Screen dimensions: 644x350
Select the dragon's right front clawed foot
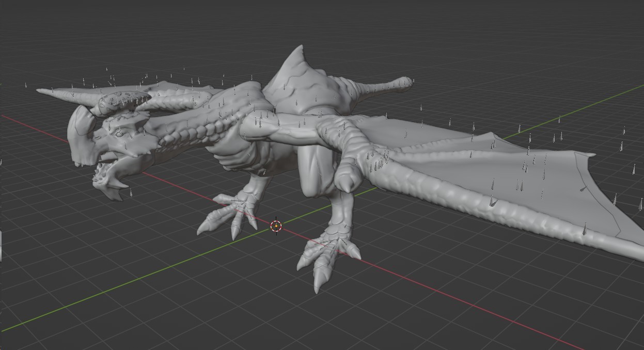click(x=326, y=256)
